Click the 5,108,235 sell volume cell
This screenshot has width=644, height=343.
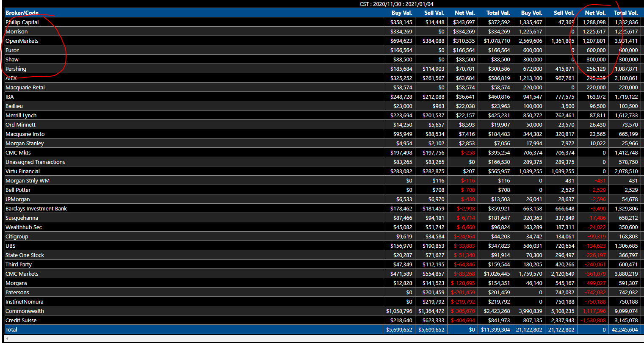pos(562,311)
